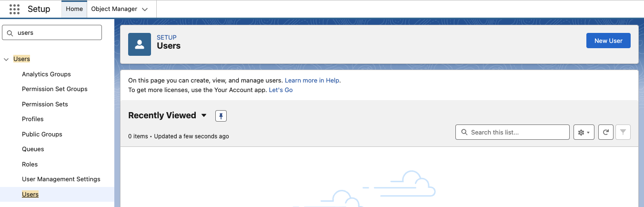Follow the Learn more in Help link
644x207 pixels.
pyautogui.click(x=312, y=81)
